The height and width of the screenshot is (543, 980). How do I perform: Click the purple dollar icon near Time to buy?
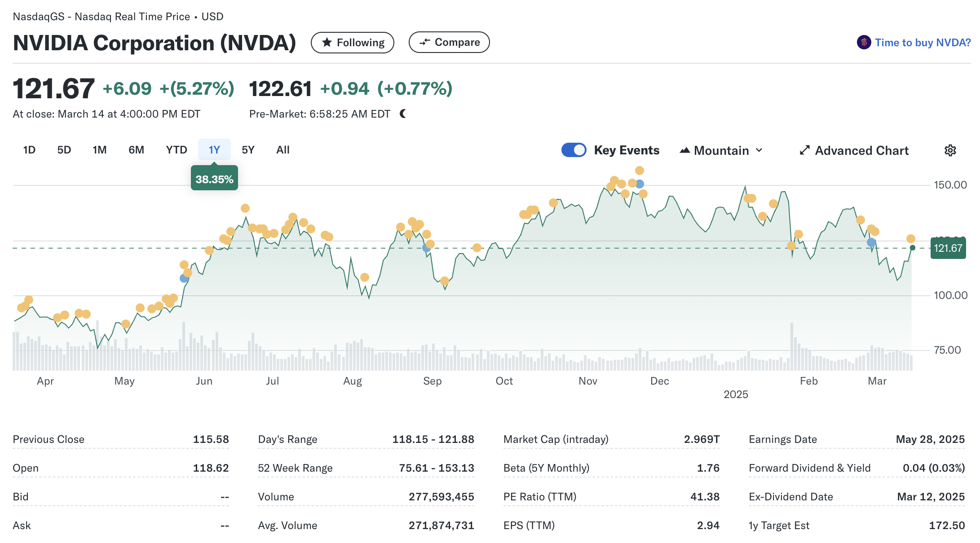864,43
